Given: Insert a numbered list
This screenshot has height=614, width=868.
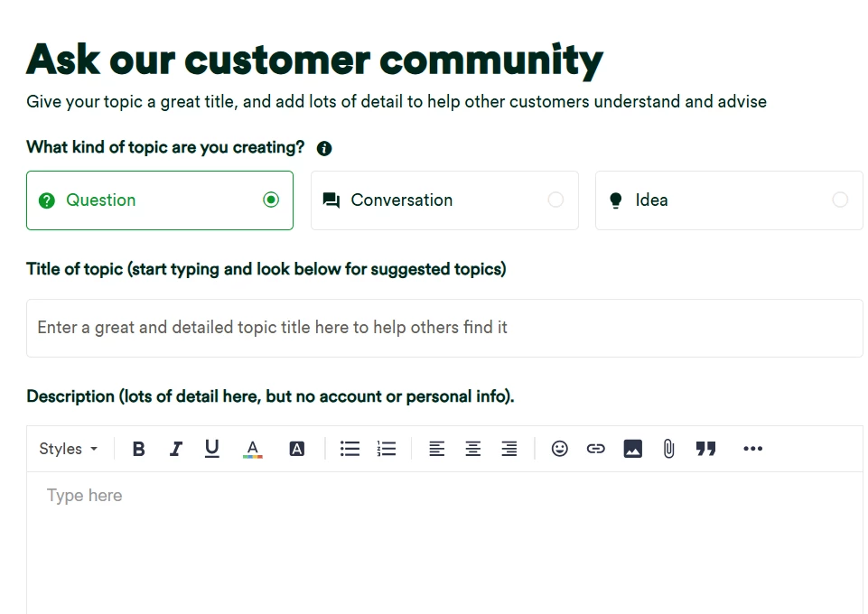Looking at the screenshot, I should coord(387,449).
